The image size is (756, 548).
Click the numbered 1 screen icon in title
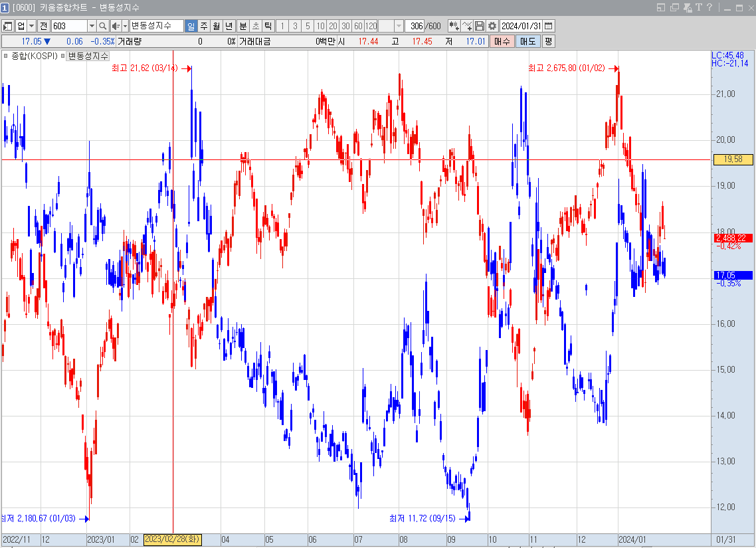tap(5, 8)
